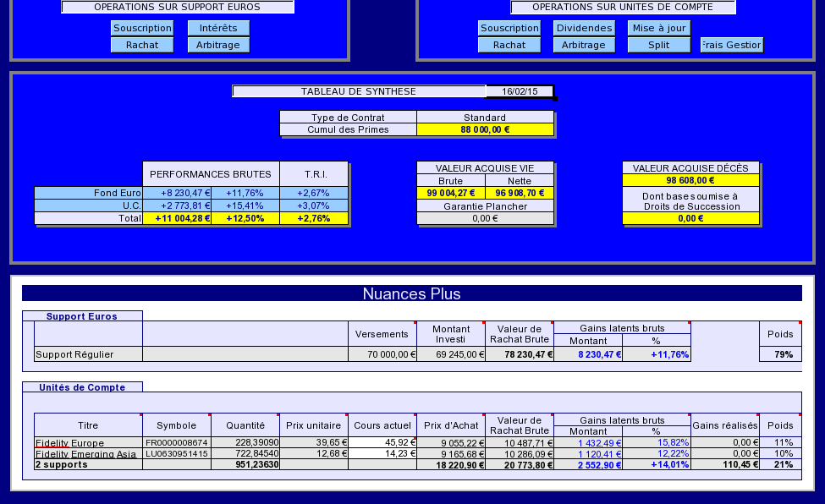
Task: Select Fond Euro T.R.I. +2,67%
Action: point(314,193)
